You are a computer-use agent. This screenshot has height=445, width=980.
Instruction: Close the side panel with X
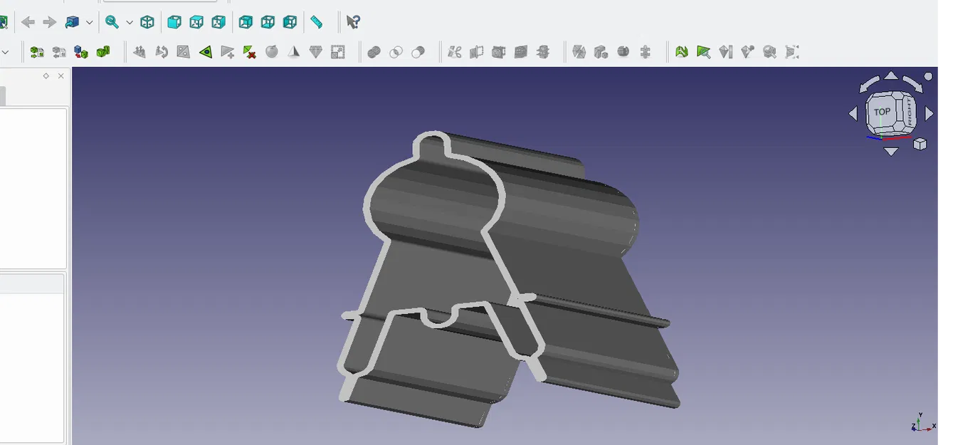(x=61, y=76)
